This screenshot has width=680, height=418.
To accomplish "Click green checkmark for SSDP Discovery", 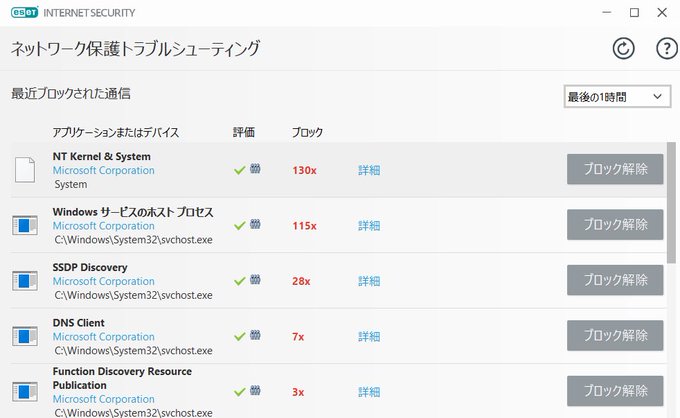I will [x=240, y=281].
